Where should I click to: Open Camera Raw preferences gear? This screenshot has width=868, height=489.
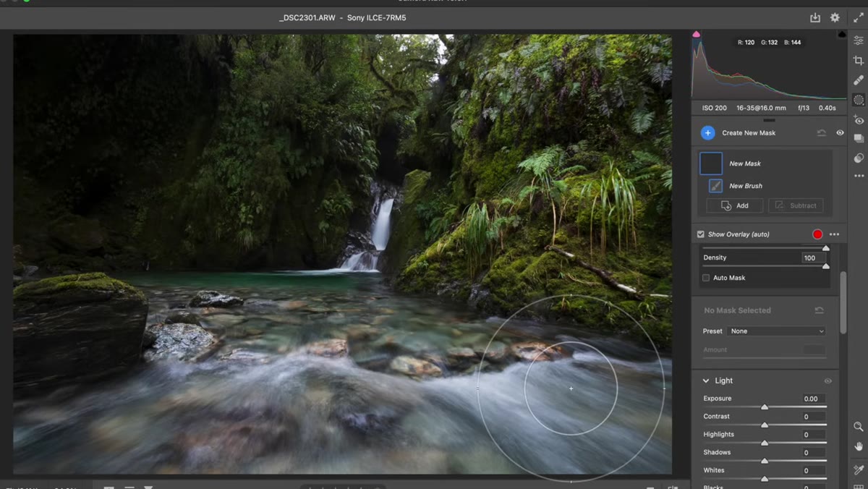point(835,17)
